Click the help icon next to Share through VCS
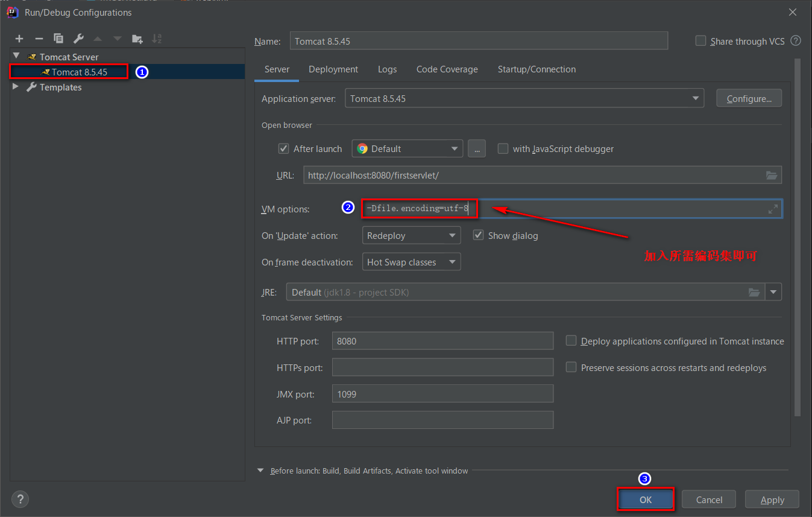 796,41
